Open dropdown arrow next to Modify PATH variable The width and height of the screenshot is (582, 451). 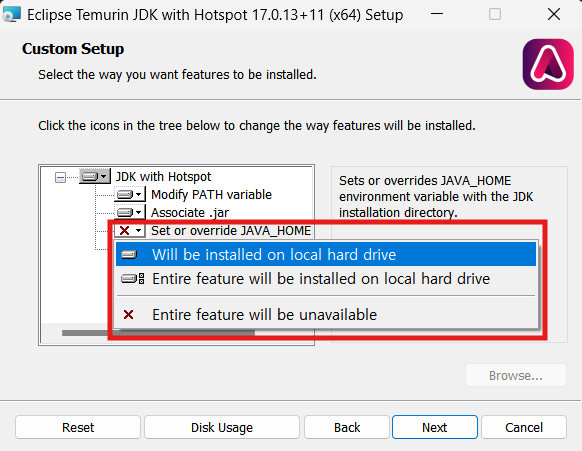[x=138, y=194]
